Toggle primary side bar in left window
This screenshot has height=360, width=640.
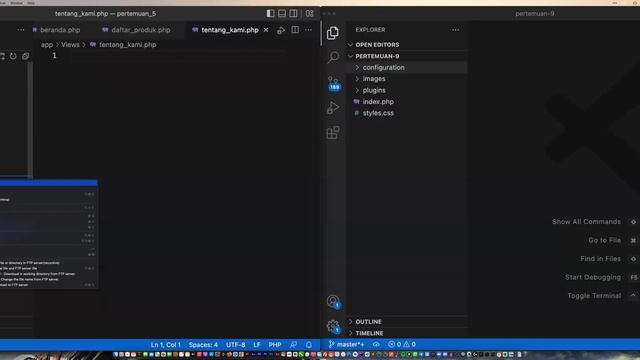[x=270, y=13]
